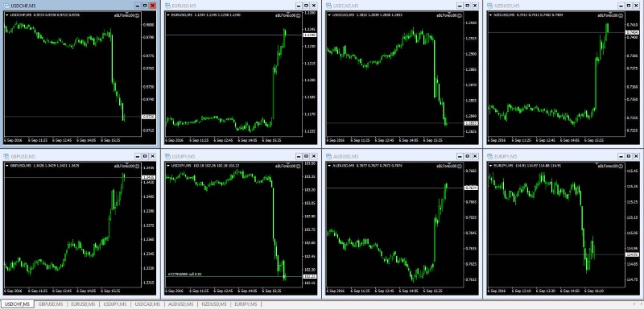Screen dimensions: 644x310
Task: Minimize the GBPUSD,M5 chart window
Action: click(138, 156)
